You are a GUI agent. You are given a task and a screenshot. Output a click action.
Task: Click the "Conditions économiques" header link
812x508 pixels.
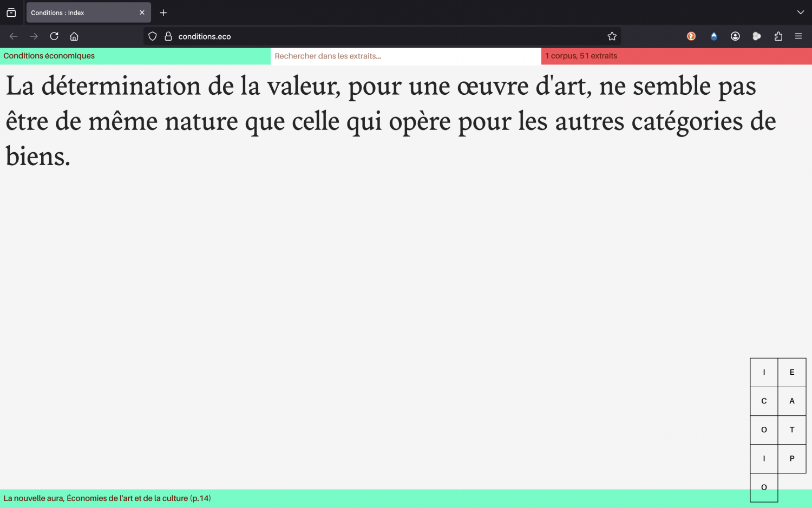(49, 56)
